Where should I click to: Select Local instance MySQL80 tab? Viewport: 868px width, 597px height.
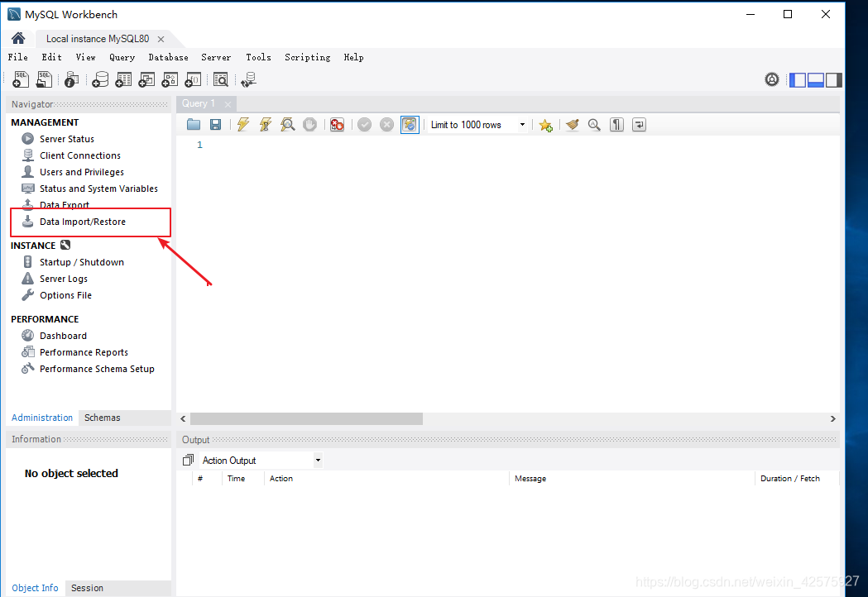pos(98,39)
